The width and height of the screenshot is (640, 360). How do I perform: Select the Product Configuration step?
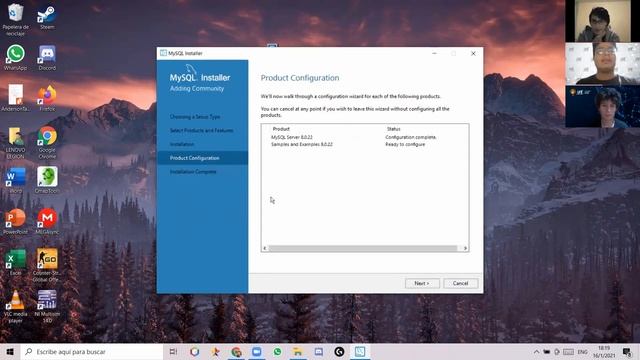point(202,158)
